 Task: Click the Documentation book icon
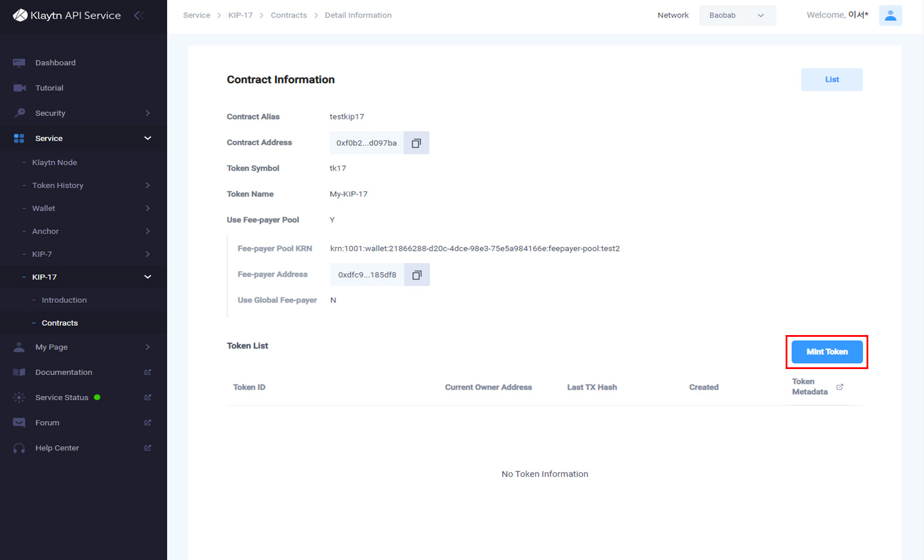click(x=19, y=372)
